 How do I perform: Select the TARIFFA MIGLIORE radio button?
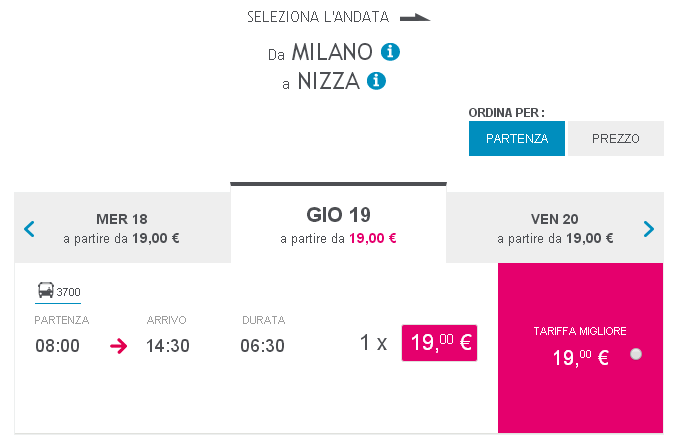coord(636,354)
